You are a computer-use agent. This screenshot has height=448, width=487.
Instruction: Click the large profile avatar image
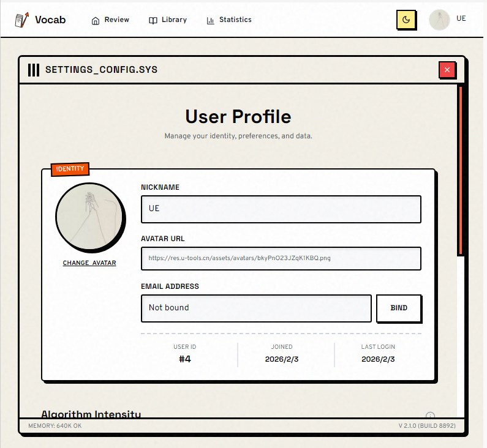pos(89,217)
